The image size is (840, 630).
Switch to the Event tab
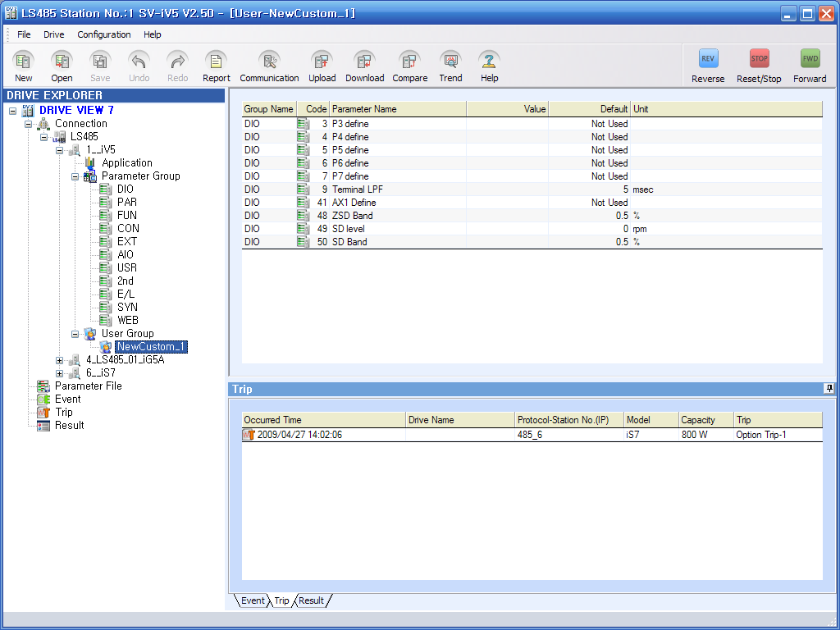pyautogui.click(x=252, y=600)
